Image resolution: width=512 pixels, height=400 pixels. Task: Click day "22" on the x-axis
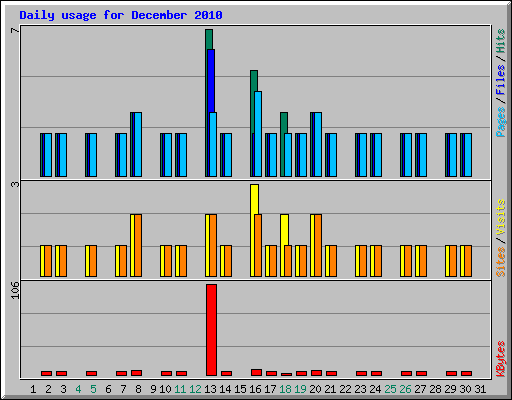[x=345, y=389]
